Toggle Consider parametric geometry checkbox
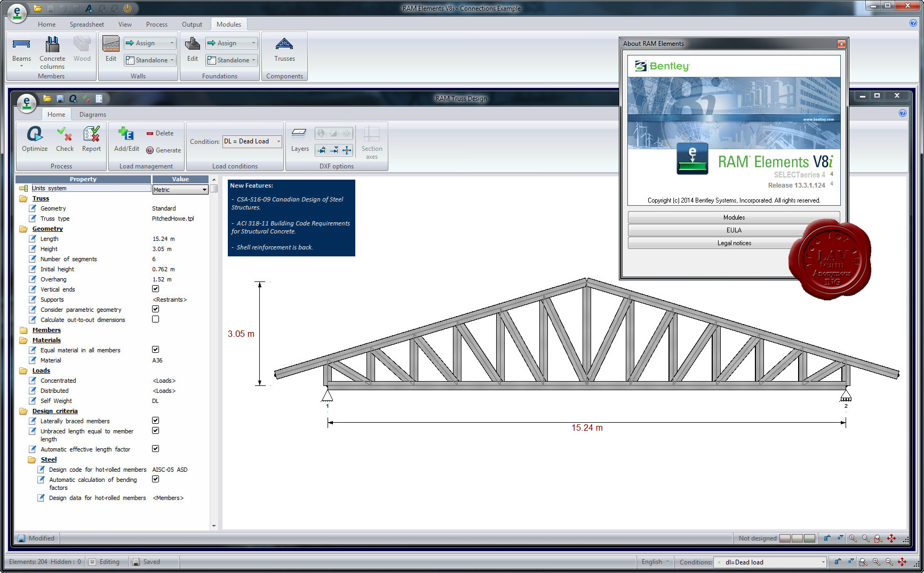This screenshot has width=924, height=573. pyautogui.click(x=155, y=309)
